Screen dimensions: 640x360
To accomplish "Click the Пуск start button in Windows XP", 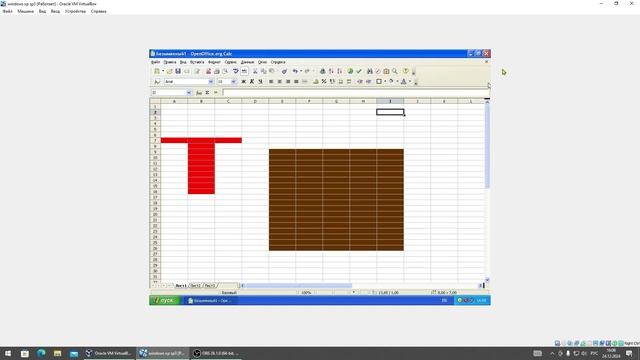I will click(164, 300).
